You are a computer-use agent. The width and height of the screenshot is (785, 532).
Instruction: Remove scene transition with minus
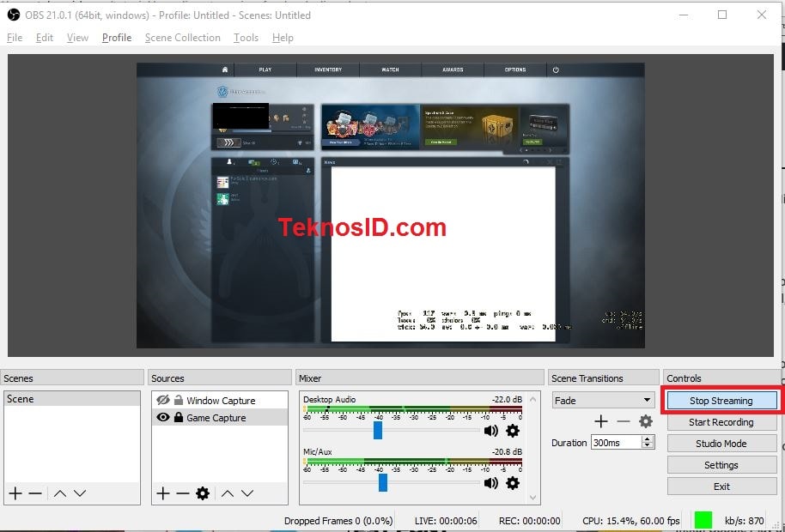pos(624,421)
